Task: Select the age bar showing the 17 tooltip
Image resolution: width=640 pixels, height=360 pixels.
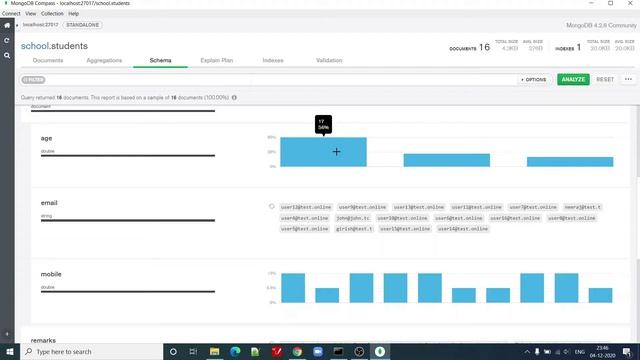Action: click(x=323, y=152)
